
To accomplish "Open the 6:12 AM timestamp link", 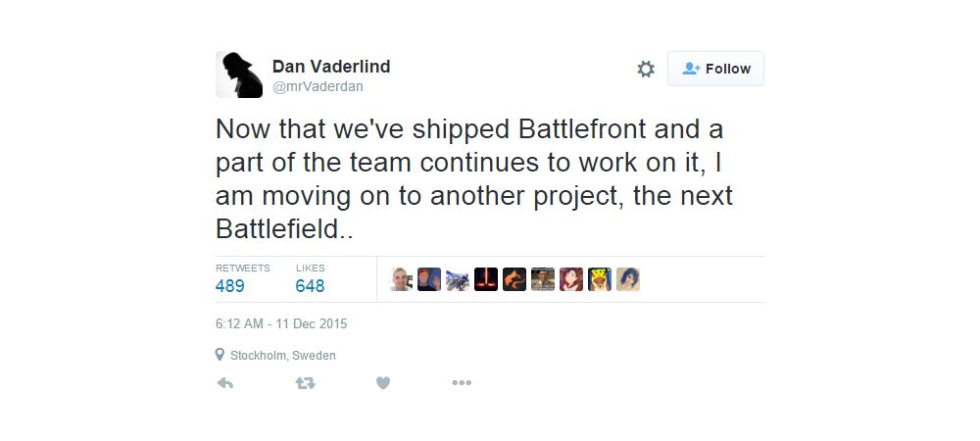I will (x=281, y=323).
